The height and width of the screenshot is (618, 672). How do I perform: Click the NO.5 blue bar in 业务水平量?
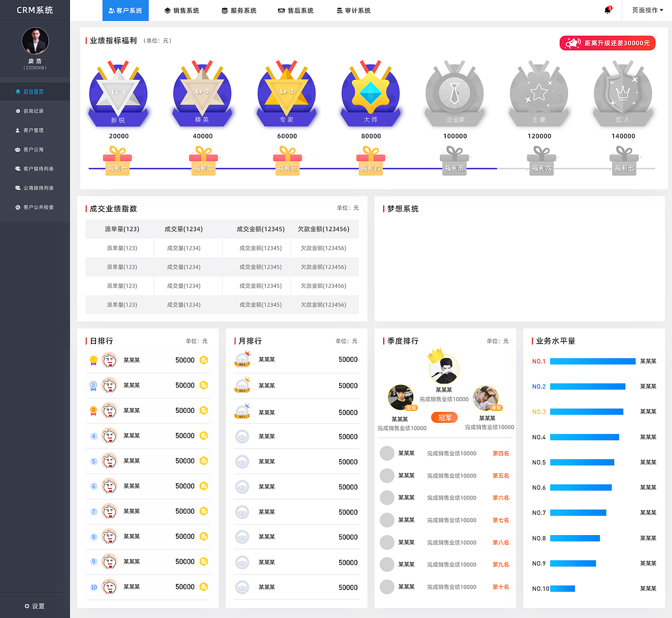click(582, 462)
